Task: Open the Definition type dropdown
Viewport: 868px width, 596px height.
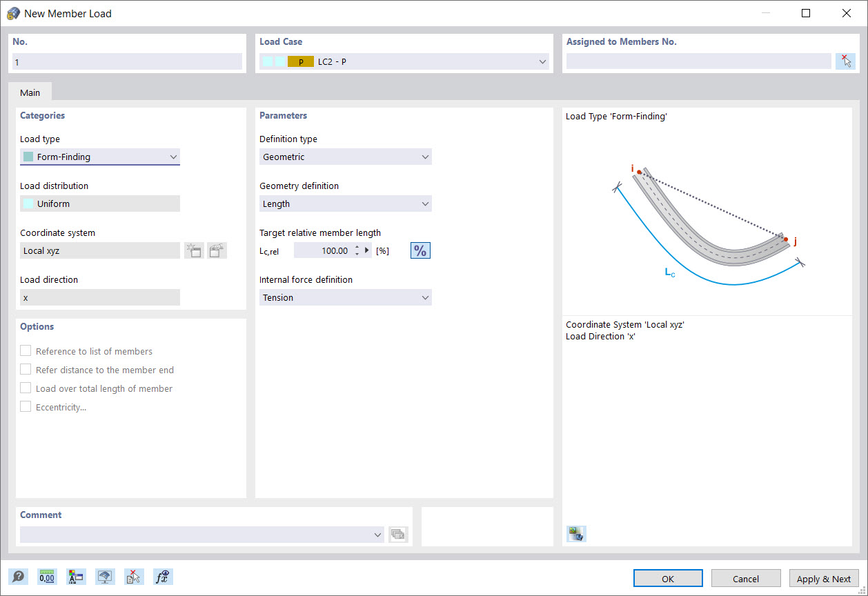Action: 426,157
